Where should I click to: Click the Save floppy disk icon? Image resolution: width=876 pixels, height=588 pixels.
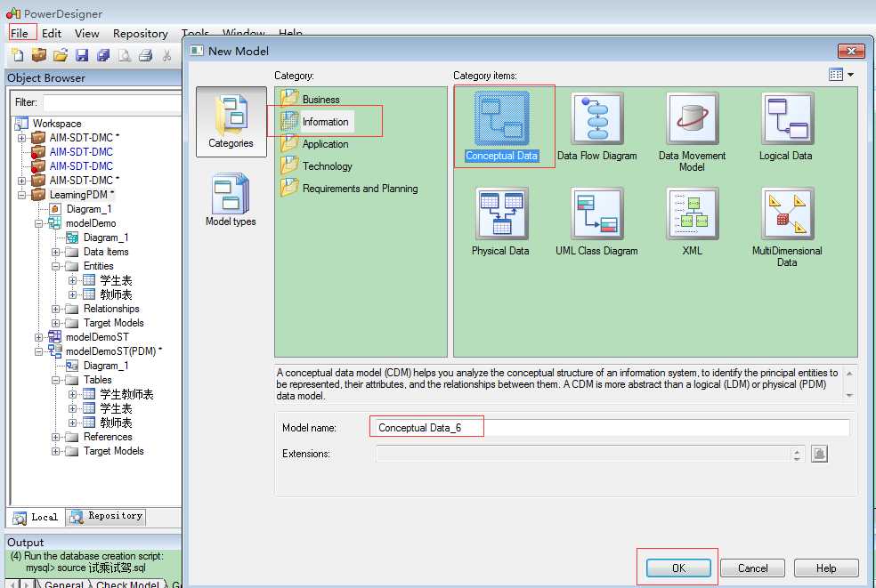[x=82, y=55]
